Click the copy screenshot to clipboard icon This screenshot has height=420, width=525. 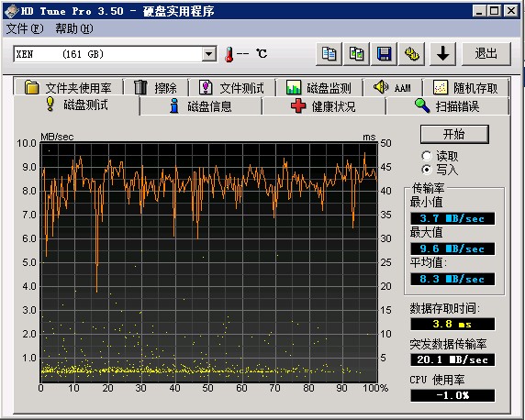pyautogui.click(x=357, y=53)
